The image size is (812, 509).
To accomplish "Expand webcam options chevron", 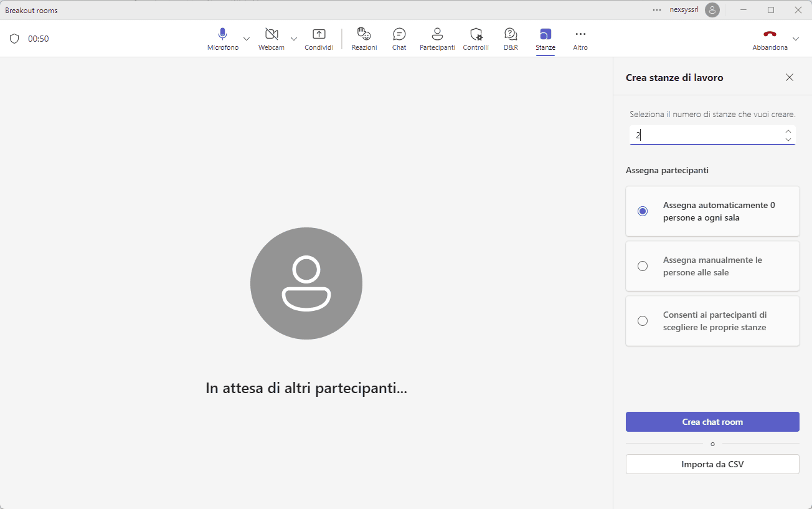I will (294, 39).
